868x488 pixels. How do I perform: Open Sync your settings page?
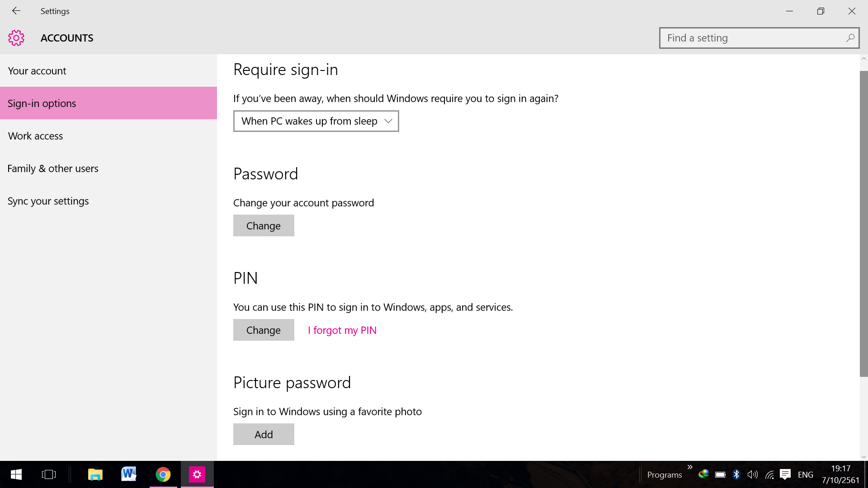coord(48,201)
